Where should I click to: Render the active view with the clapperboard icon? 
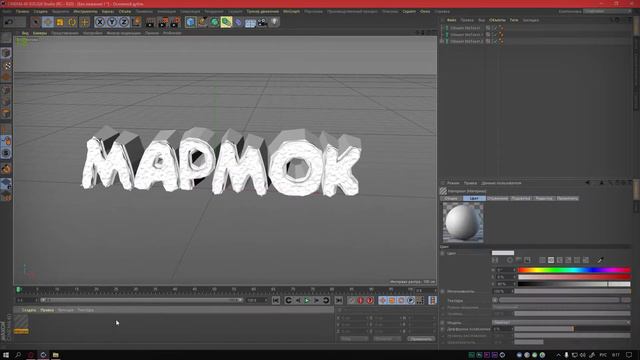151,22
